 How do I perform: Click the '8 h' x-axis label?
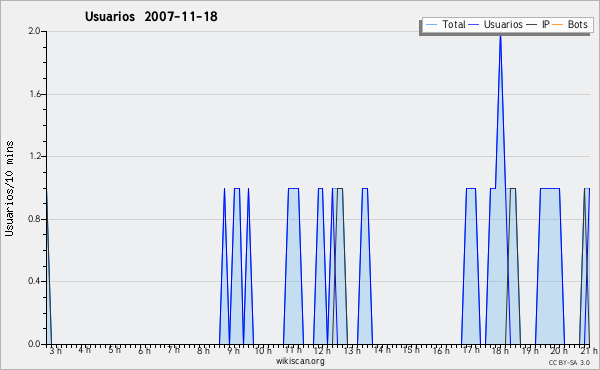(204, 350)
